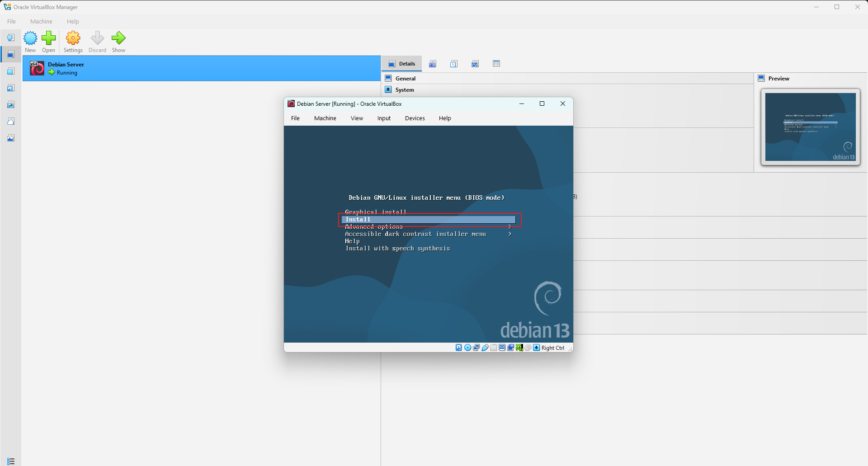This screenshot has width=868, height=466.
Task: Open the optical drives status icon
Action: click(x=467, y=348)
